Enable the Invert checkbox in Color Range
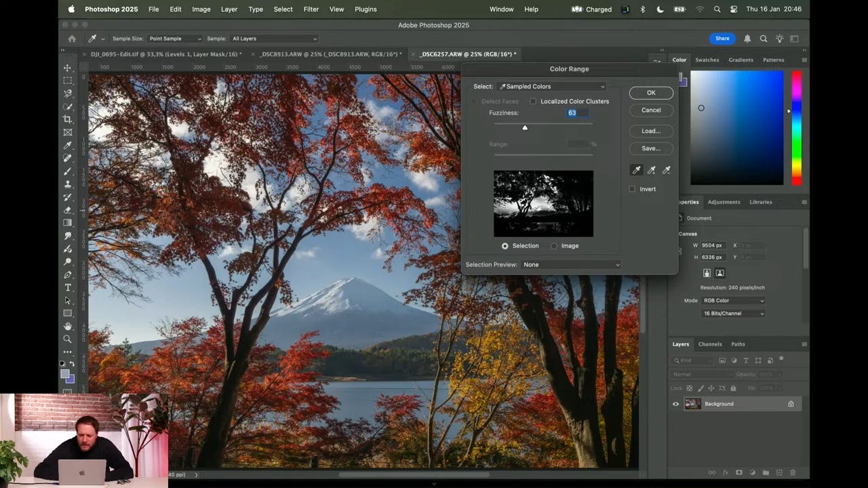 coord(632,189)
